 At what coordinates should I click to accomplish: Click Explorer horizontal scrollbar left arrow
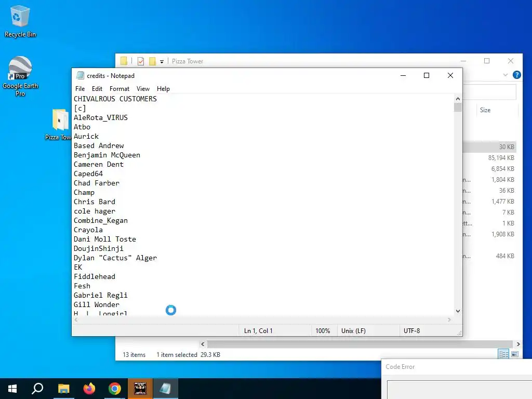point(203,344)
